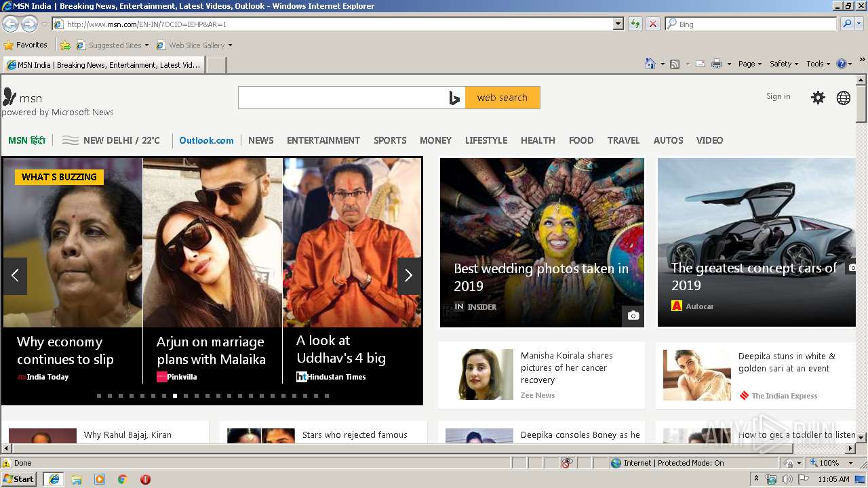
Task: Click the Stop loading X icon
Action: (x=653, y=24)
